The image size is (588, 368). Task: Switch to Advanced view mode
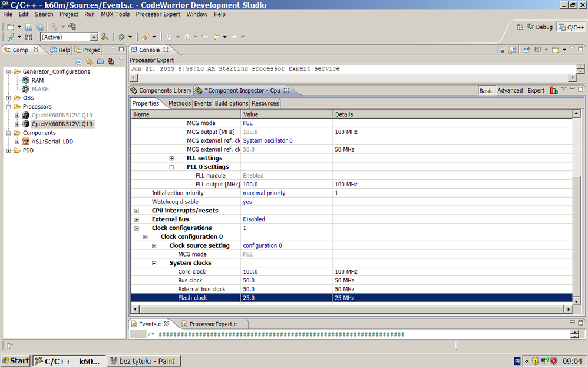point(510,90)
